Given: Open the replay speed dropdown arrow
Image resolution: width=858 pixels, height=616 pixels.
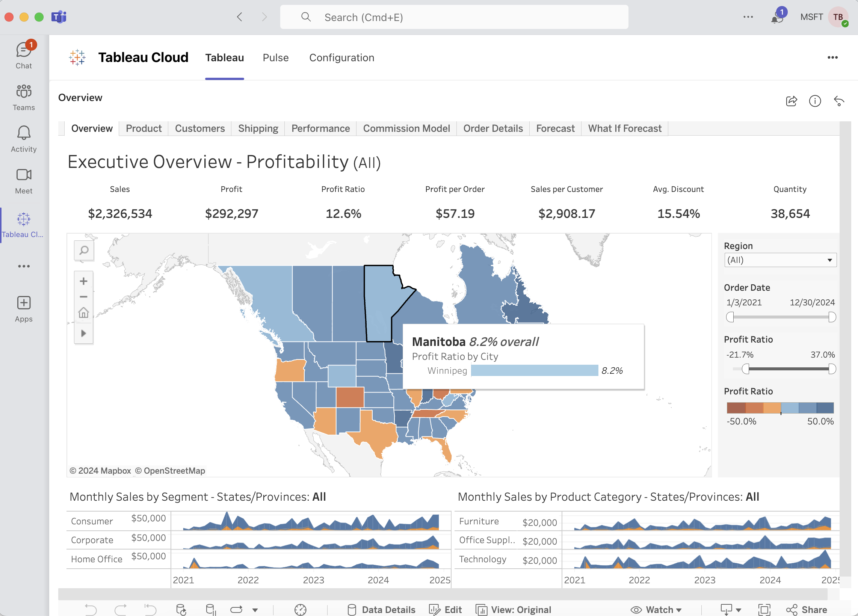Looking at the screenshot, I should click(x=255, y=610).
